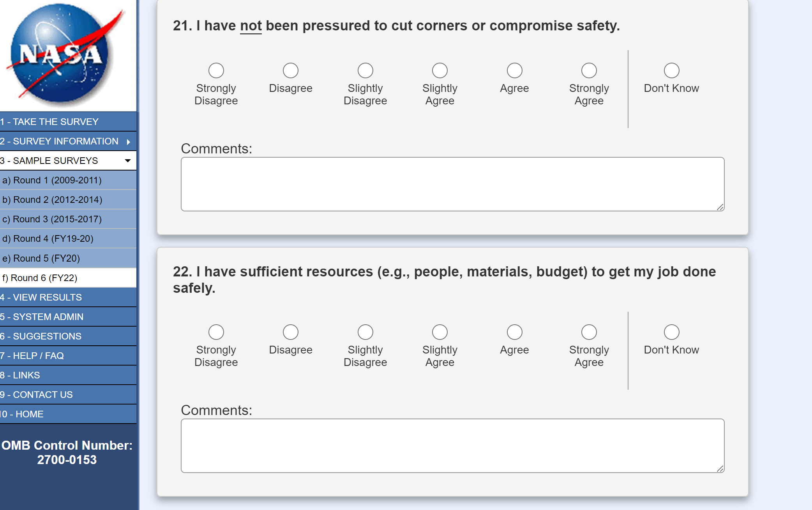812x510 pixels.
Task: Select Round 6 (FY22) survey item
Action: pyautogui.click(x=40, y=278)
